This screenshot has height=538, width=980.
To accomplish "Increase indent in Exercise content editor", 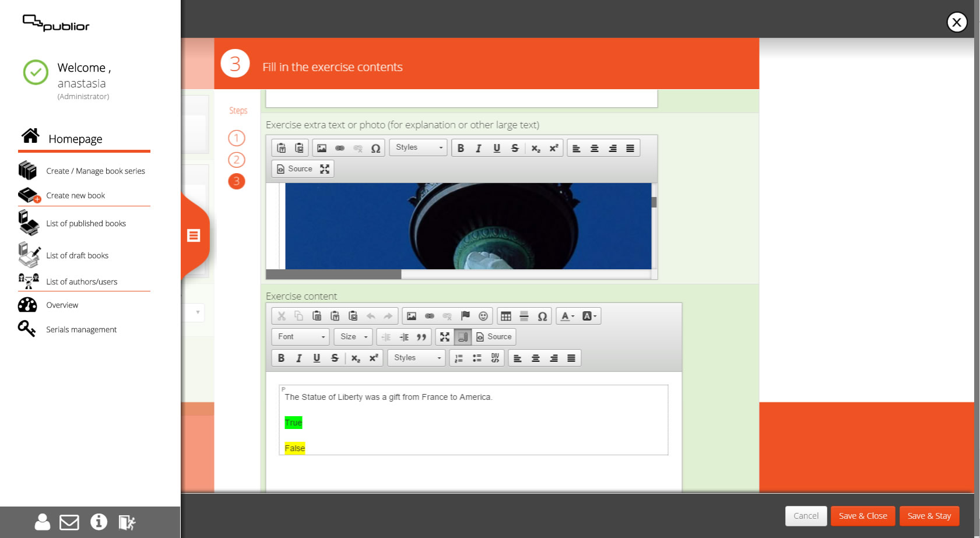I will pyautogui.click(x=404, y=337).
